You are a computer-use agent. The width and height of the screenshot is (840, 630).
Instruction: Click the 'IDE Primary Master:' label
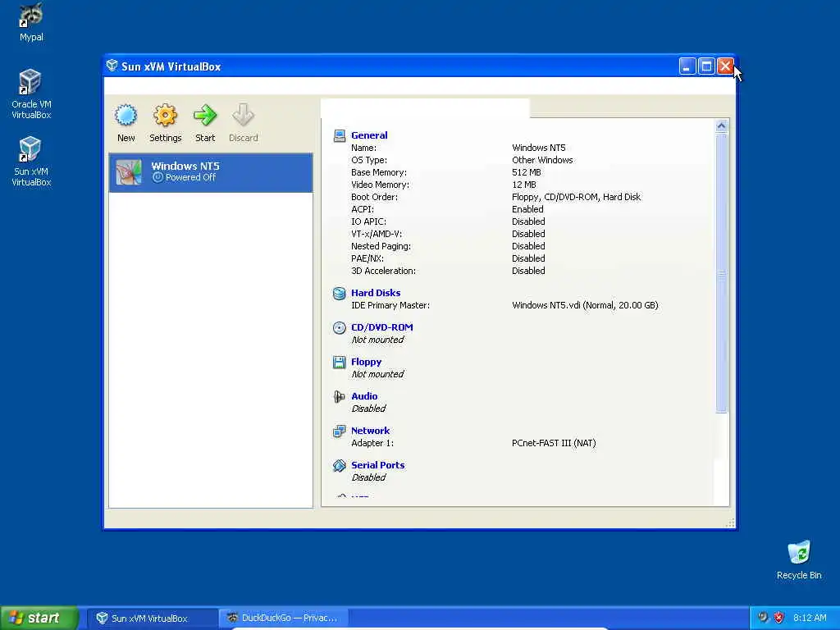click(x=390, y=305)
